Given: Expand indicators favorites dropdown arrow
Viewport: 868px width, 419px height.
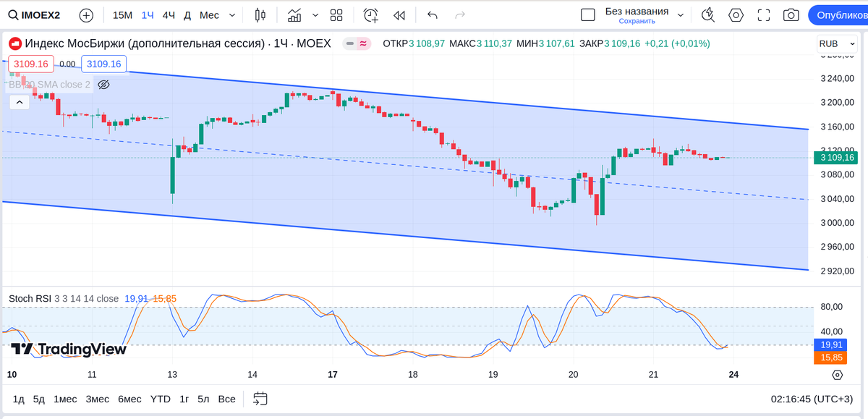Looking at the screenshot, I should pyautogui.click(x=315, y=14).
